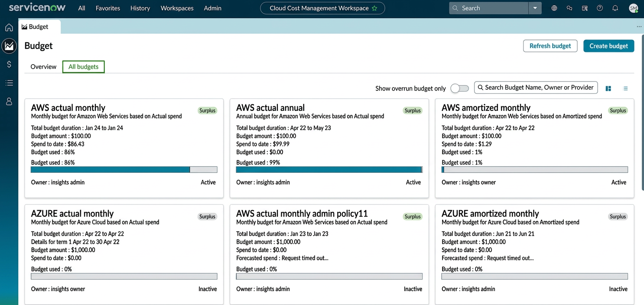
Task: Click the Refresh budget button
Action: coord(550,46)
